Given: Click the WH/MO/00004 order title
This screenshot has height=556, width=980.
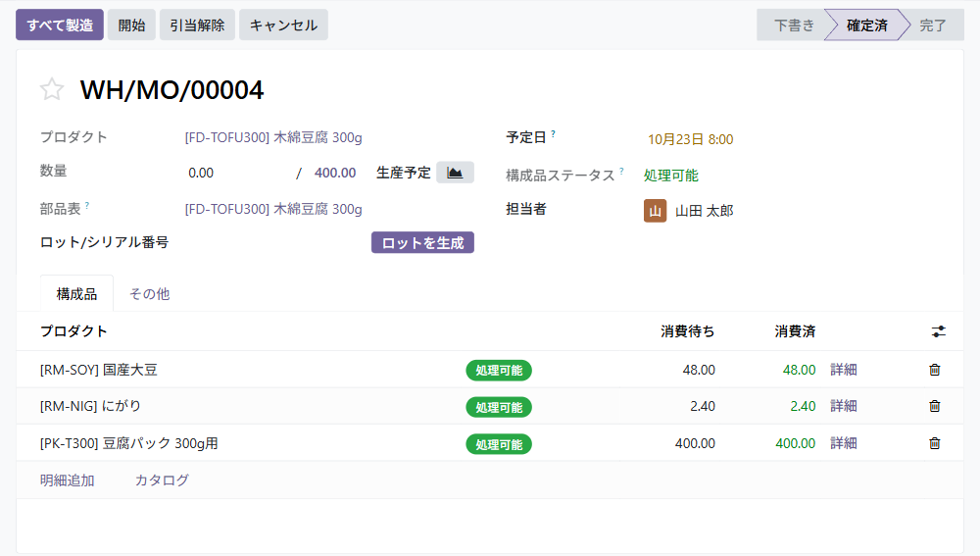Looking at the screenshot, I should [x=171, y=90].
